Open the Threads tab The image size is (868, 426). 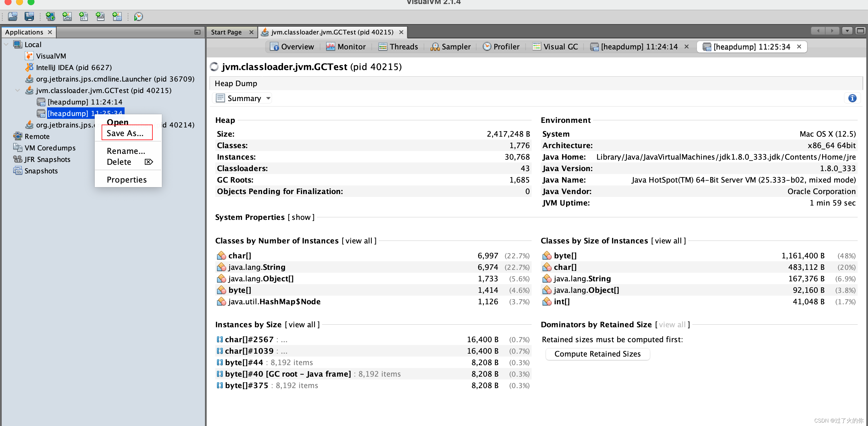399,47
